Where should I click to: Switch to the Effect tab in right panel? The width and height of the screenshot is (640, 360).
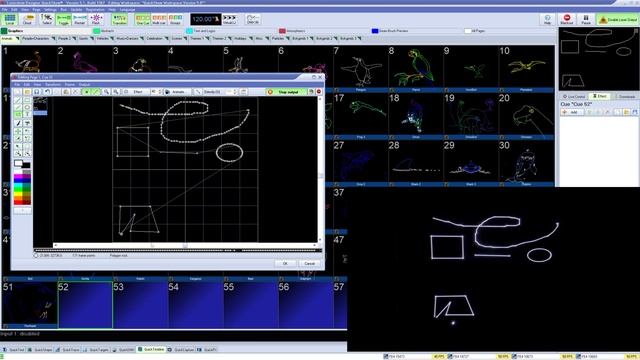click(x=600, y=96)
